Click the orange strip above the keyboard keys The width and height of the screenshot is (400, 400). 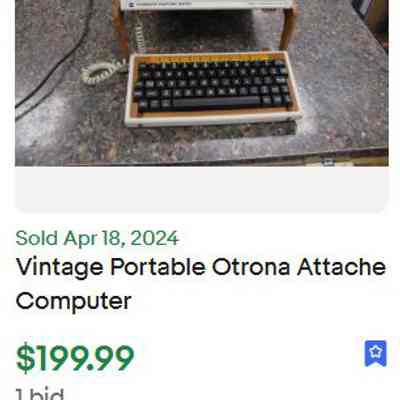pyautogui.click(x=213, y=58)
